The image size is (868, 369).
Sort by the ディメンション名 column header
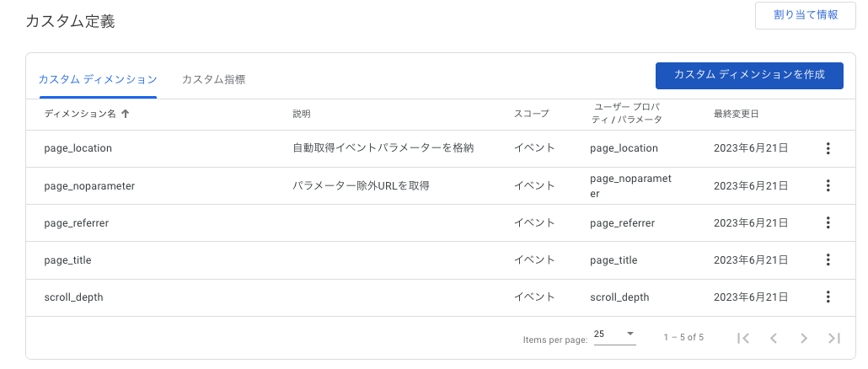point(80,114)
